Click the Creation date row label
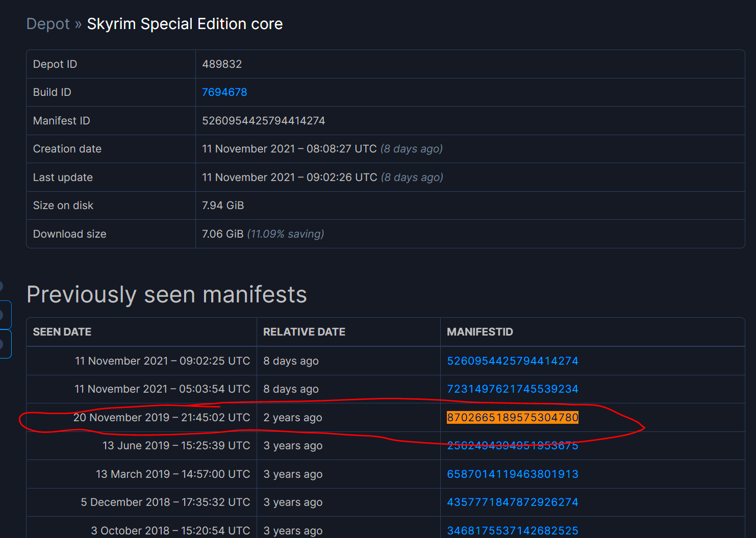Viewport: 756px width, 538px height. (67, 149)
